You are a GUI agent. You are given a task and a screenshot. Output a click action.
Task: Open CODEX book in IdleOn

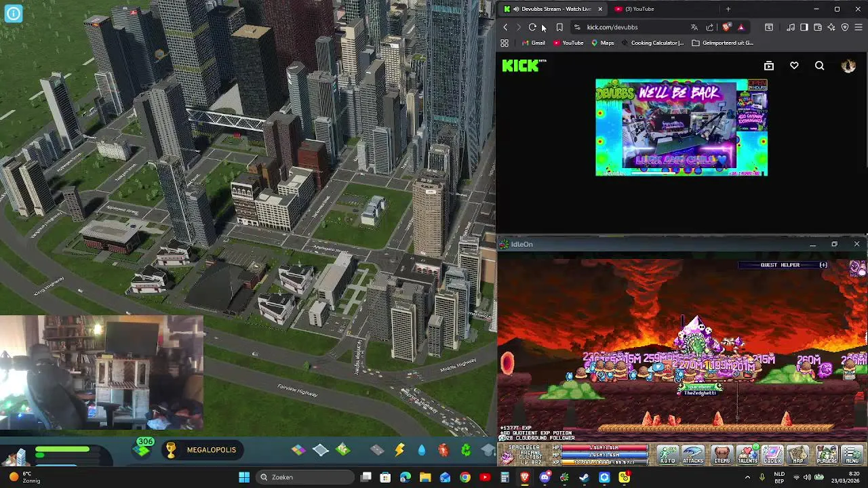[x=772, y=455]
